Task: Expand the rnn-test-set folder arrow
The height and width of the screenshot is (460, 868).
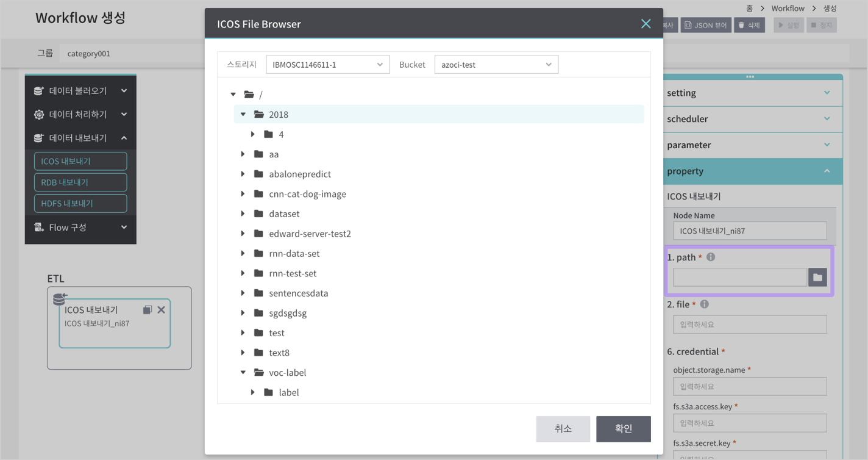Action: (x=243, y=273)
